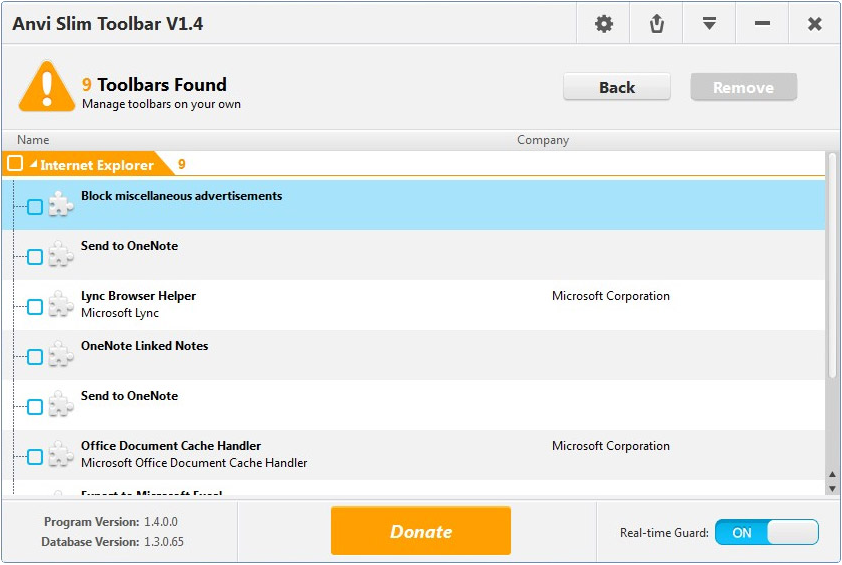
Task: Click the orange Donate button
Action: [x=420, y=531]
